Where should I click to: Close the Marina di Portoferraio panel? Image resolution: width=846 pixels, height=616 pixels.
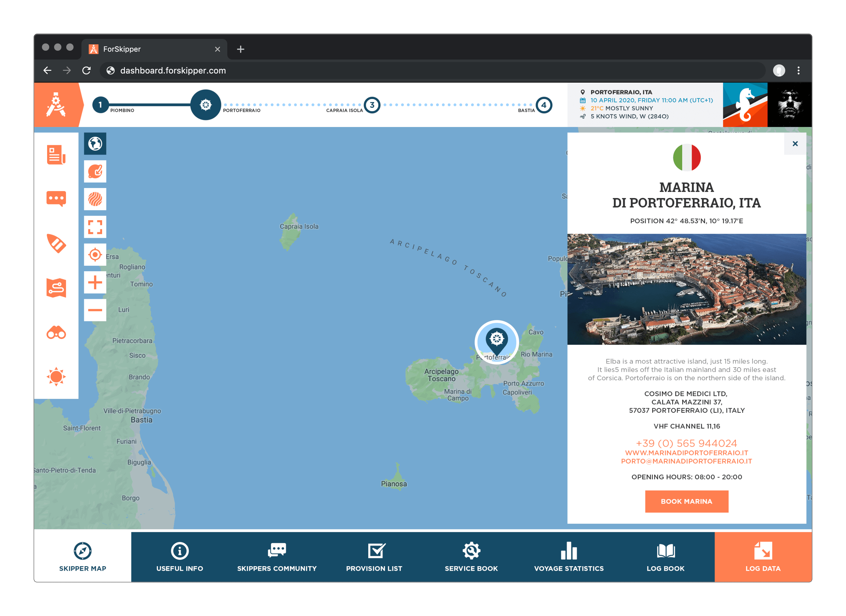coord(795,144)
